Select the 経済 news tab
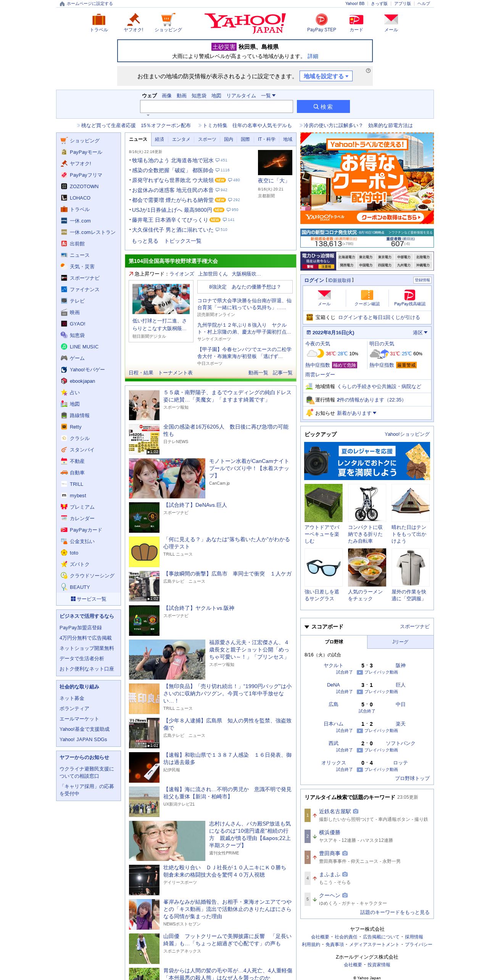The height and width of the screenshot is (980, 490). coord(160,139)
